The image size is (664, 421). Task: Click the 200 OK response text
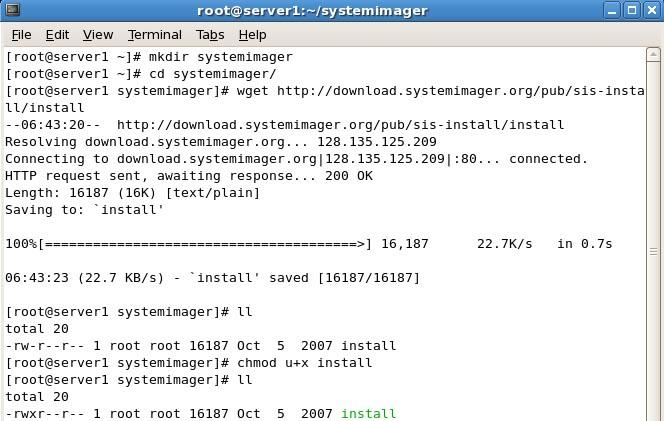coord(349,176)
